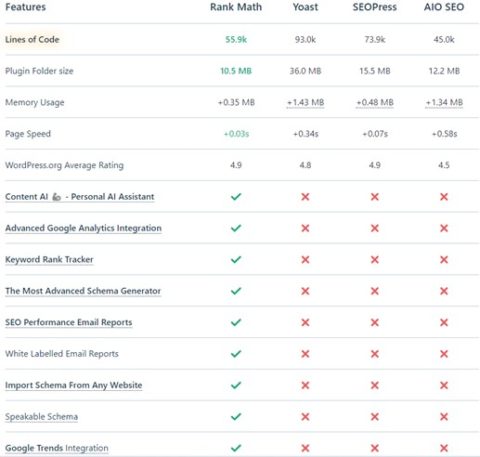Select the Page Speed row label
This screenshot has width=480, height=457.
(28, 134)
